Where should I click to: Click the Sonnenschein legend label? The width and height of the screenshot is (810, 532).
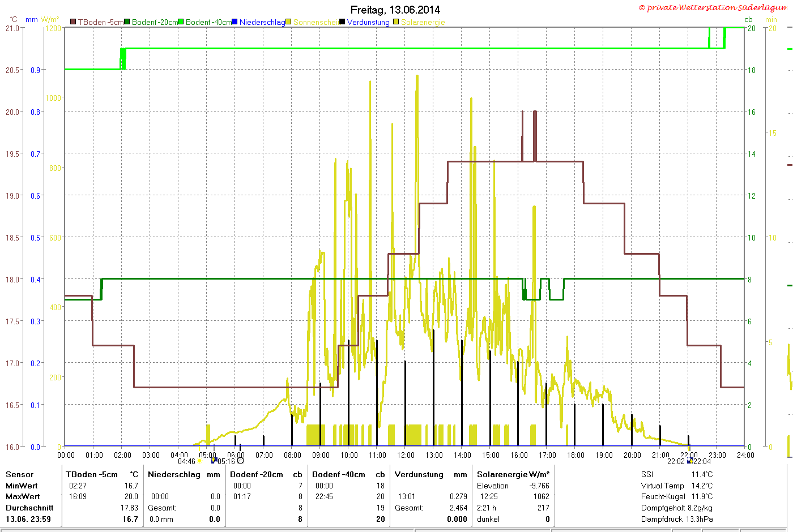click(316, 22)
